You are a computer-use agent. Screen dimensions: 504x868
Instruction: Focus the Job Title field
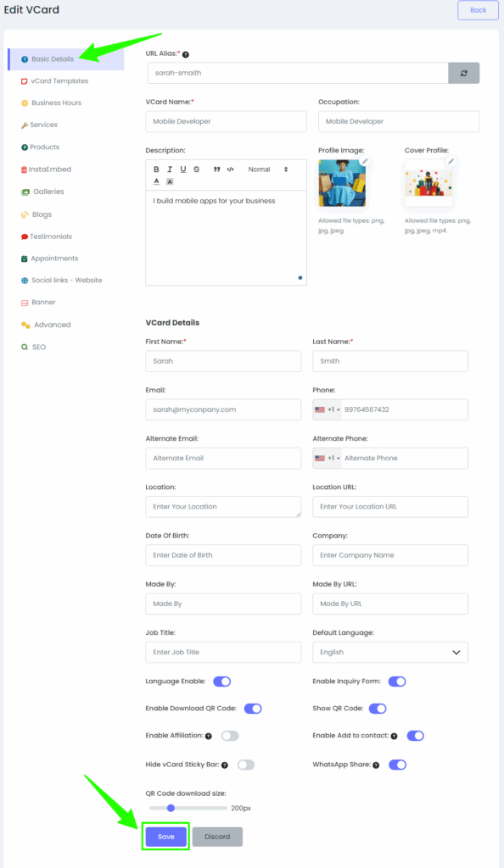click(223, 652)
